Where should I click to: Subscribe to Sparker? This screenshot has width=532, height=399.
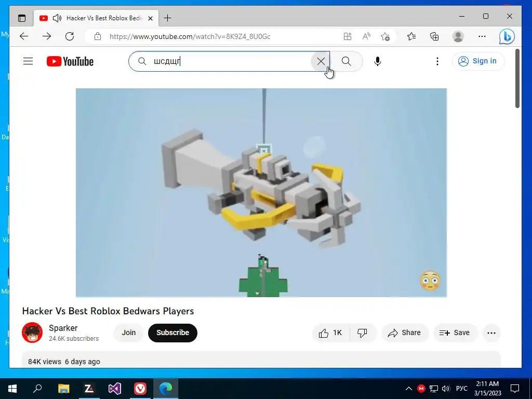point(172,333)
